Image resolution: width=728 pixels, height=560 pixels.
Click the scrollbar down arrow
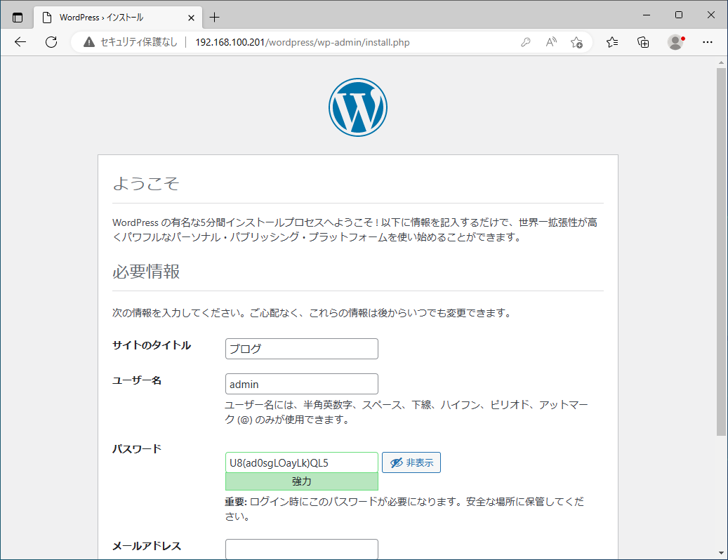tap(721, 552)
